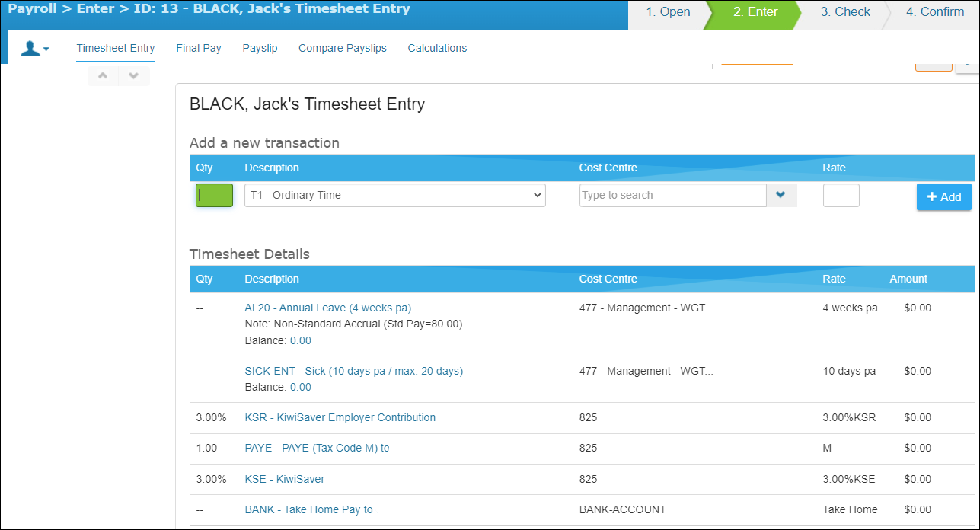This screenshot has width=980, height=530.
Task: Open the AL20 - Annual Leave link
Action: pyautogui.click(x=327, y=308)
